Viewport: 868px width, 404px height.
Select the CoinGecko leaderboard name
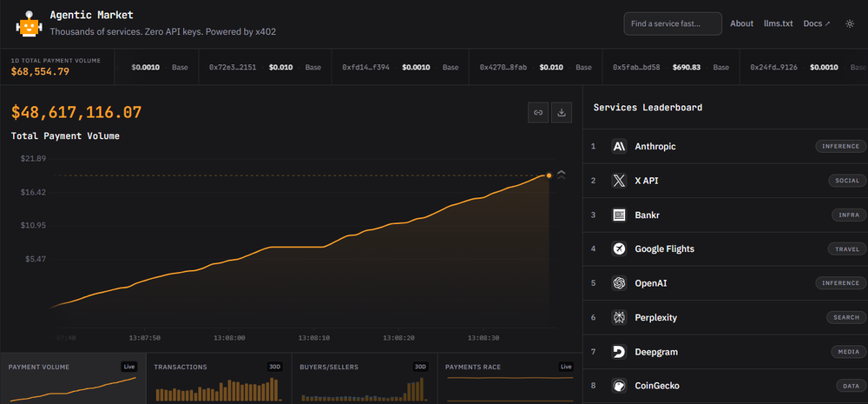coord(657,386)
